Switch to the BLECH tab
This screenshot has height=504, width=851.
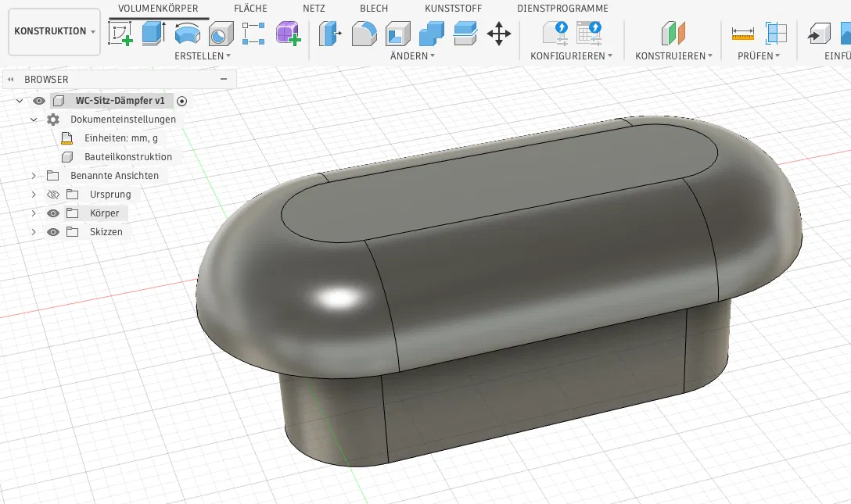pyautogui.click(x=374, y=8)
